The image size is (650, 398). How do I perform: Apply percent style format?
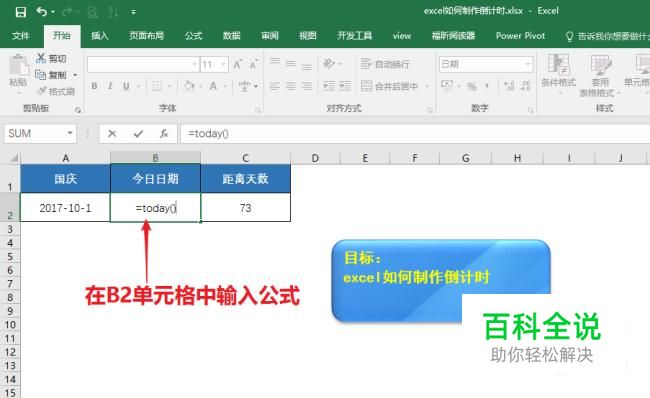point(472,86)
